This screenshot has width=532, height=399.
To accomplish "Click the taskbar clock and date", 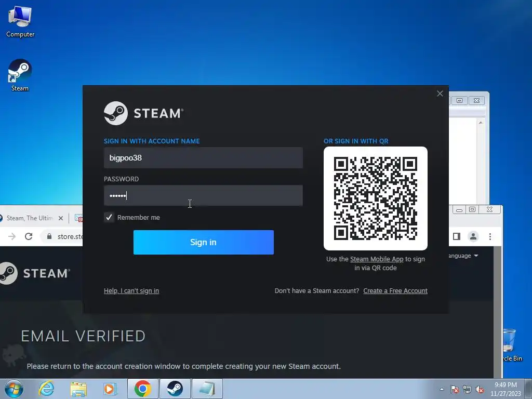I will tap(506, 389).
